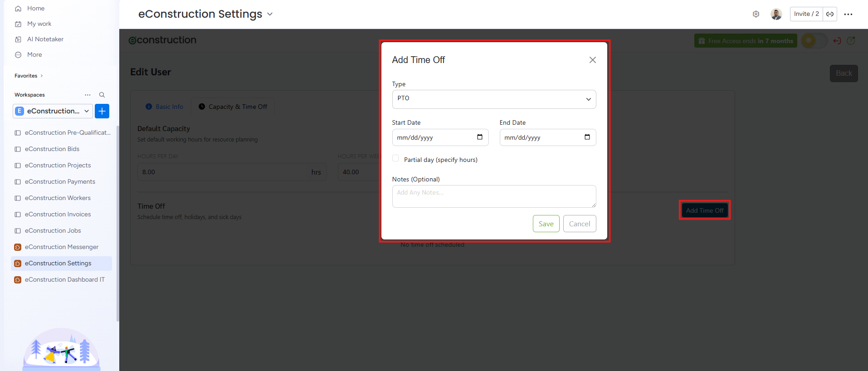
Task: Toggle the dark mode theme switch
Action: [814, 41]
